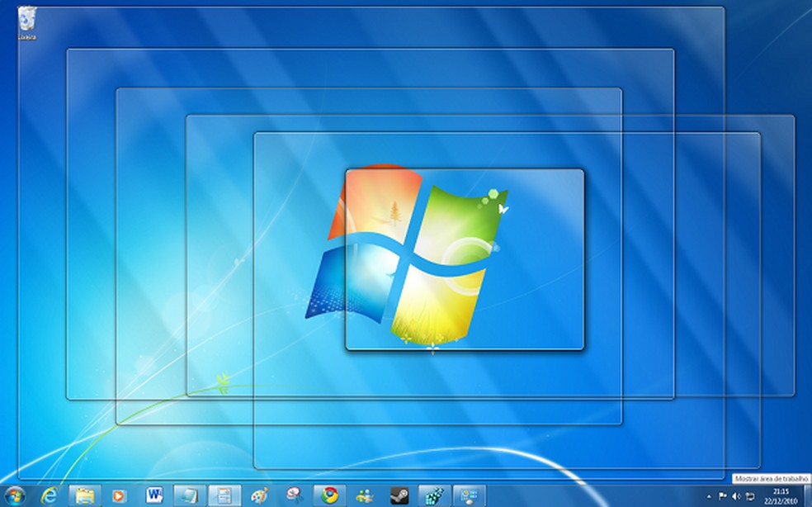
Task: Open the Start menu
Action: 13,494
